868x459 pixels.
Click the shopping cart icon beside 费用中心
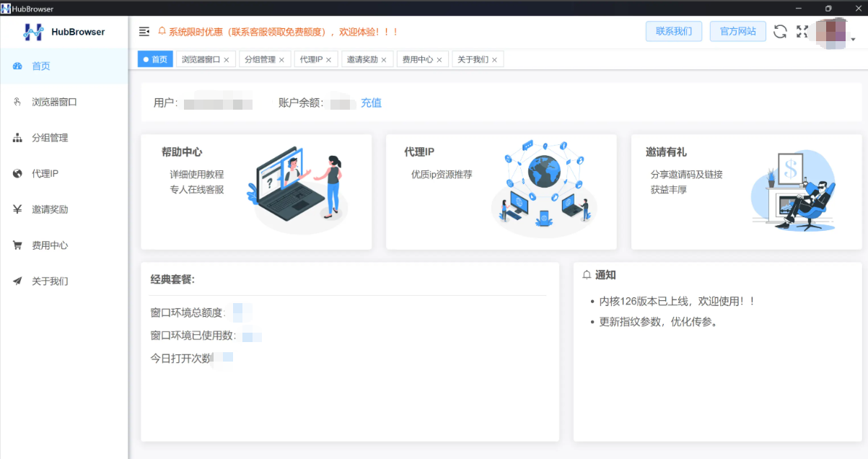[17, 245]
